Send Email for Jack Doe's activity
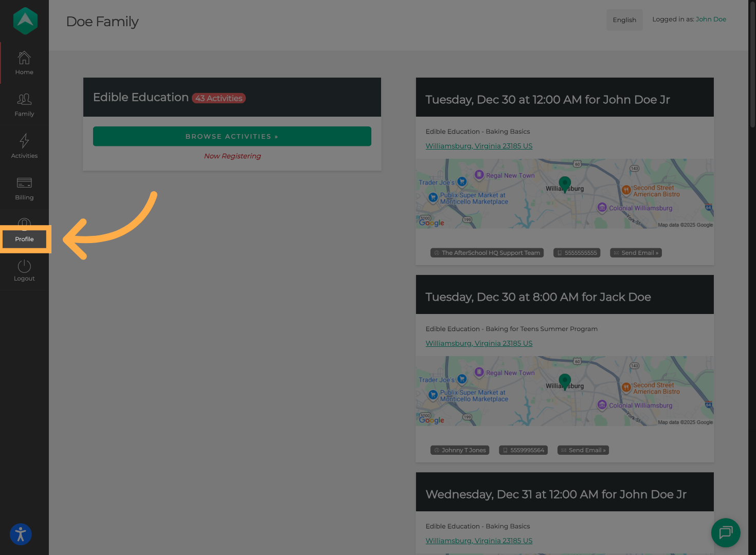The height and width of the screenshot is (555, 756). 583,450
